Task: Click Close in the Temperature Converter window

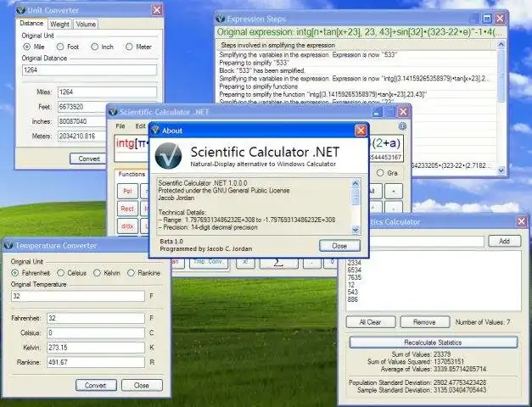Action: pyautogui.click(x=142, y=385)
